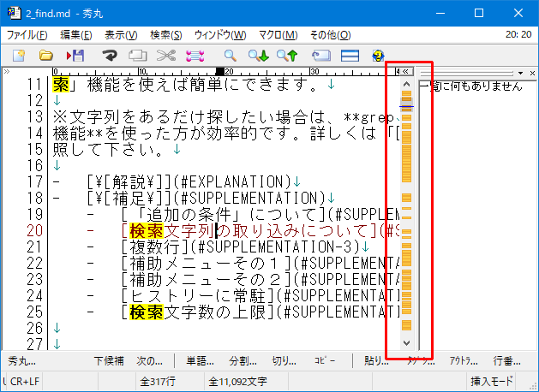The width and height of the screenshot is (539, 392).
Task: Open the 編集(E) menu
Action: coord(76,35)
